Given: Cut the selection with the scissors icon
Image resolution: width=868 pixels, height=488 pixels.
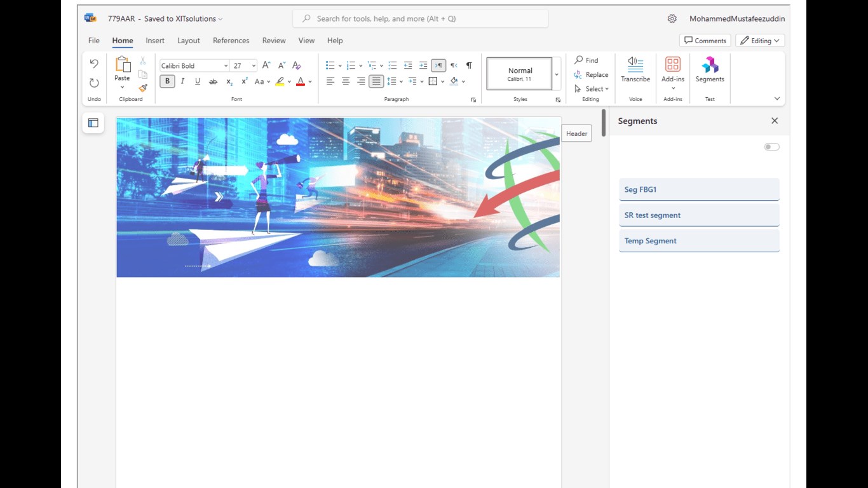Looking at the screenshot, I should 143,61.
